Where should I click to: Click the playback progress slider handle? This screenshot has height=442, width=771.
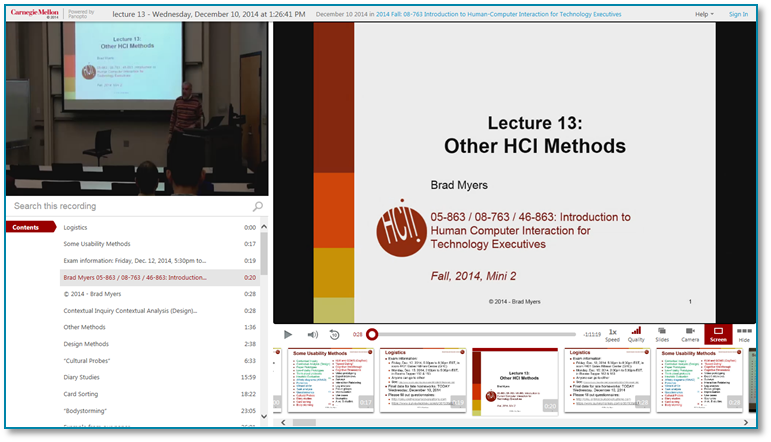click(372, 334)
